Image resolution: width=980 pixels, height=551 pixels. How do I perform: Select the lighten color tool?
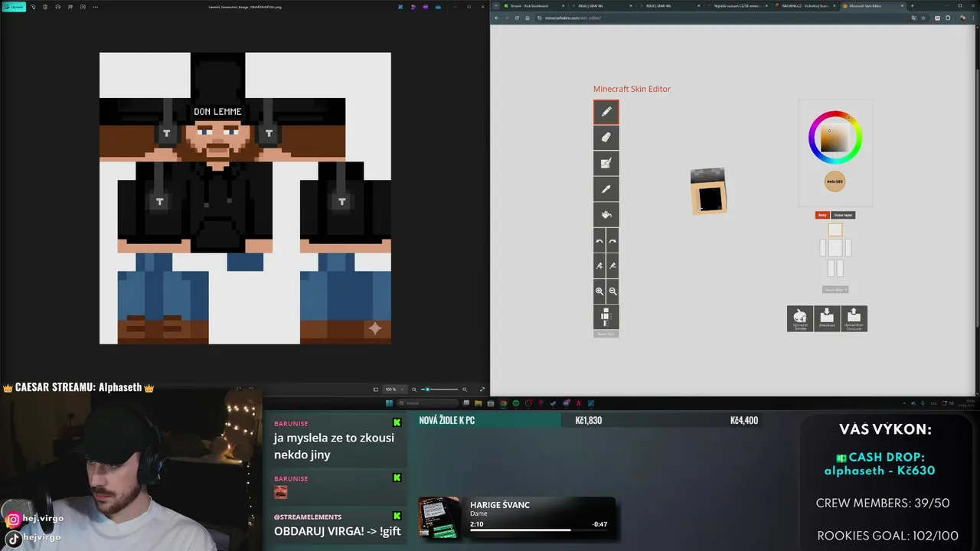point(599,266)
